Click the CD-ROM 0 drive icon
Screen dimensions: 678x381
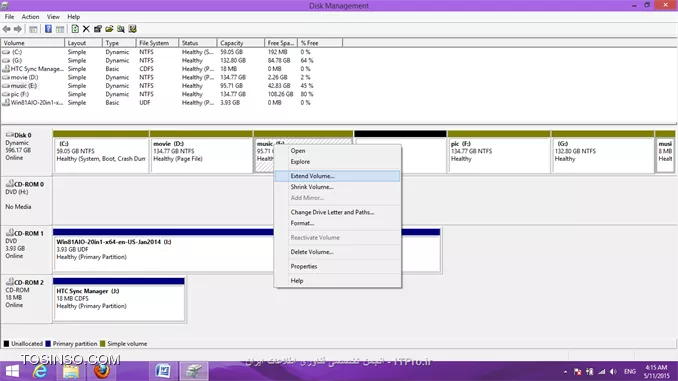[10, 184]
